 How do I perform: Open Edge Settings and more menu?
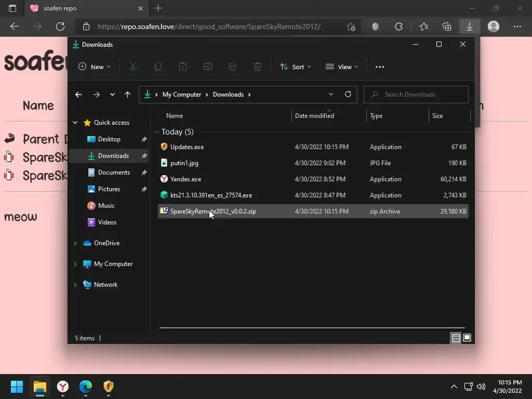click(x=517, y=26)
